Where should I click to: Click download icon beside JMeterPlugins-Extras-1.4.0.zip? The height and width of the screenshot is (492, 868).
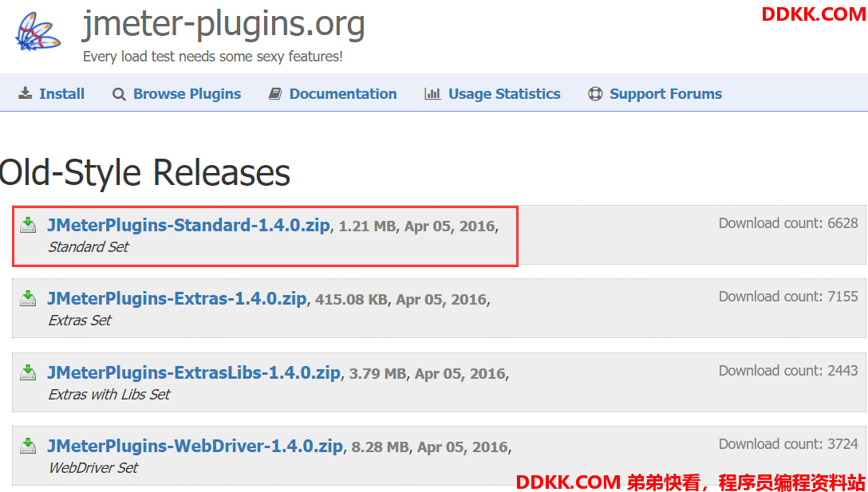[x=28, y=299]
